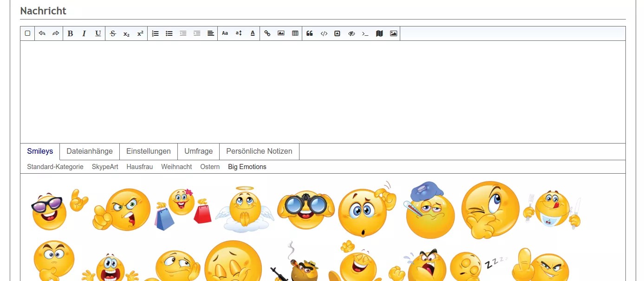This screenshot has width=644, height=281.
Task: Select the Smileys tab
Action: (40, 151)
